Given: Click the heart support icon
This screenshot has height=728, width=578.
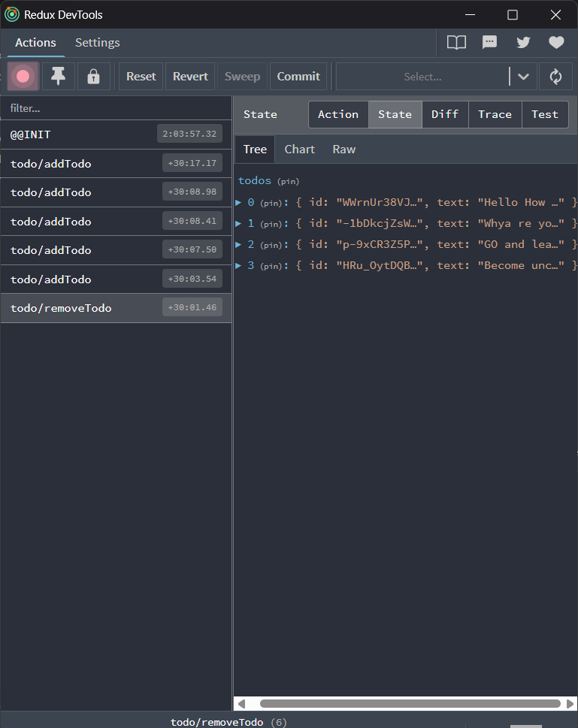Looking at the screenshot, I should [x=556, y=43].
